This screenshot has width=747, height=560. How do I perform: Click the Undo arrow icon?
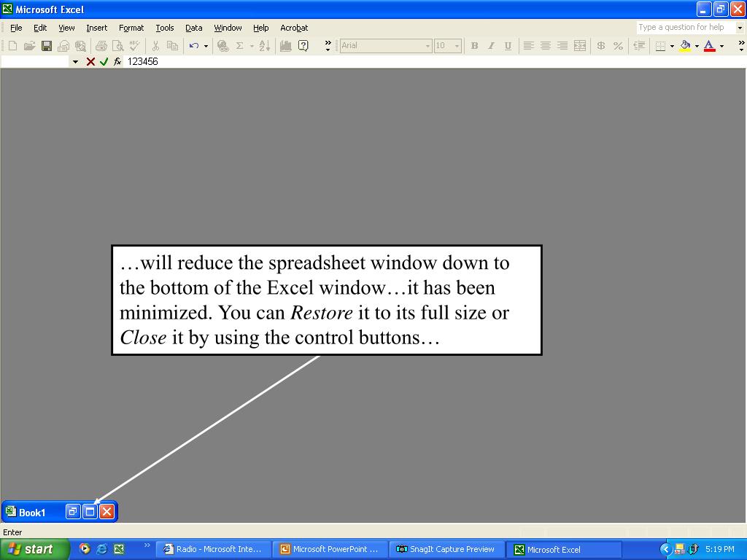tap(194, 46)
